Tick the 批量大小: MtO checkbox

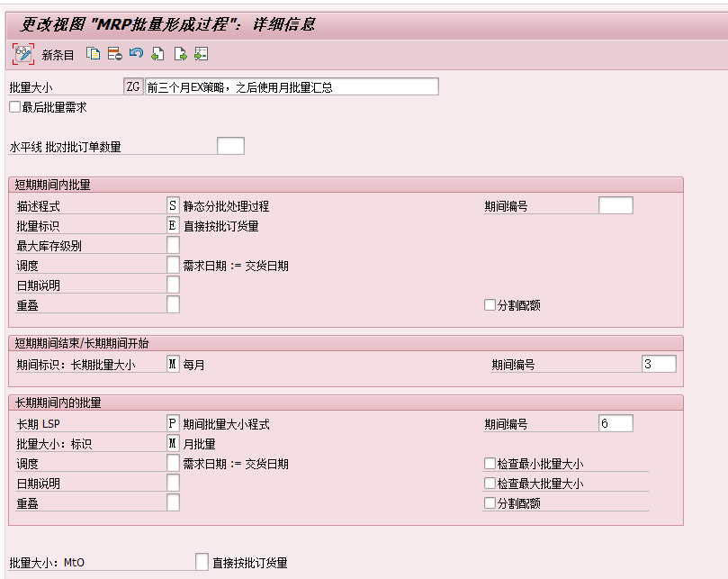(202, 562)
